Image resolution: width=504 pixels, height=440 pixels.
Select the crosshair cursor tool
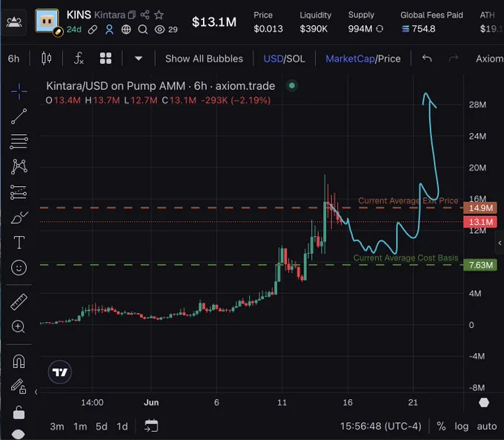19,91
